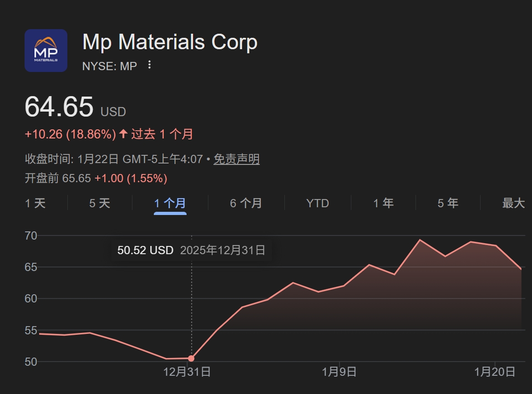Click the MP Materials company logo
This screenshot has width=532, height=394.
[x=46, y=51]
